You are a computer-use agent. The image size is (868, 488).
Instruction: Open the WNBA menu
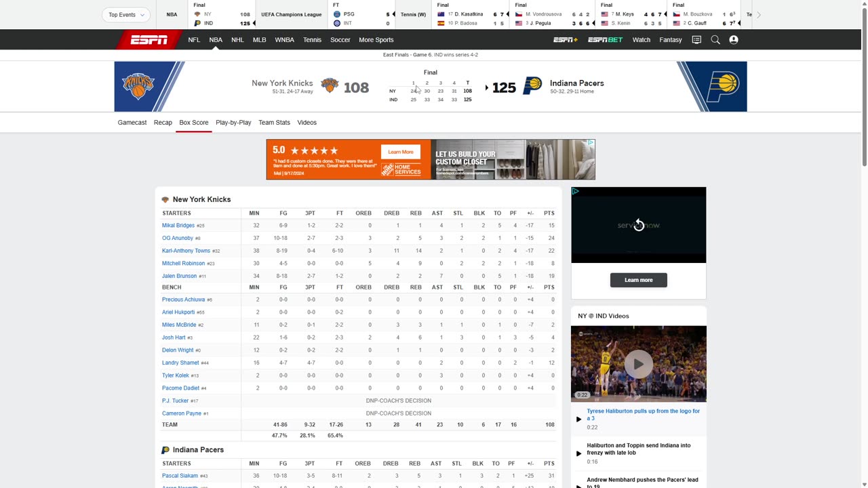(x=284, y=40)
